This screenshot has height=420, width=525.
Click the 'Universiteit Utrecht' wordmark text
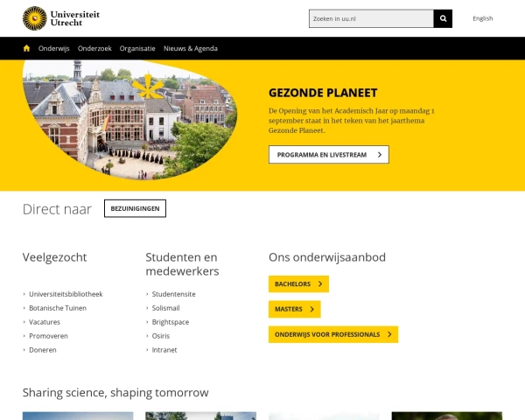tap(75, 18)
